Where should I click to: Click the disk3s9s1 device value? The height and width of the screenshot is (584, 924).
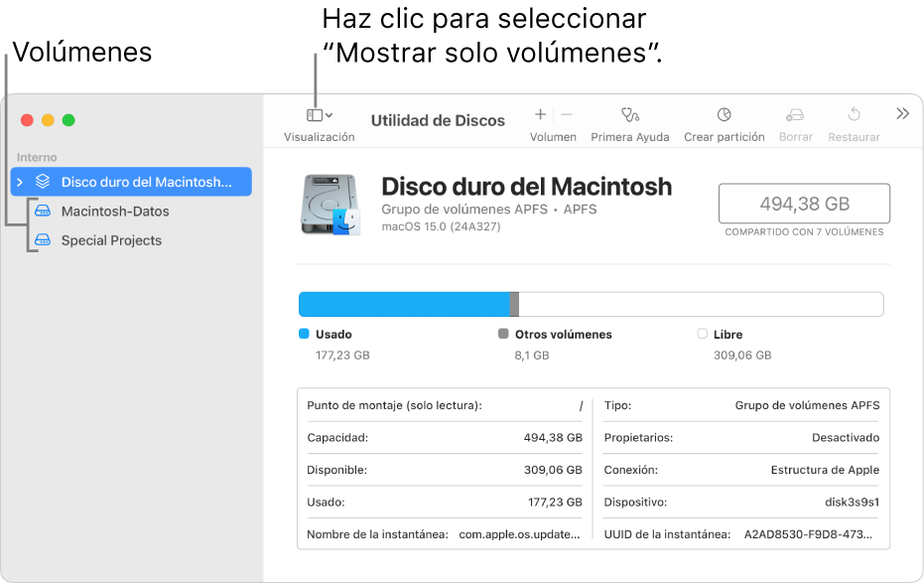[x=853, y=502]
